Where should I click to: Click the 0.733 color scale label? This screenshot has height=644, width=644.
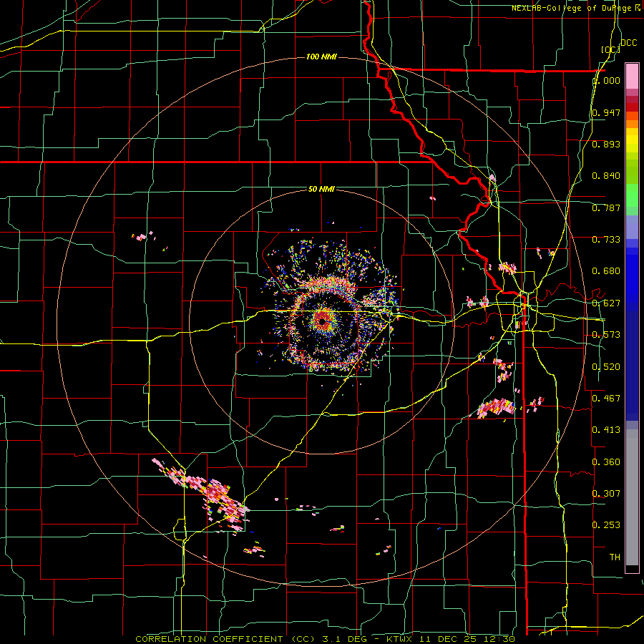[606, 240]
